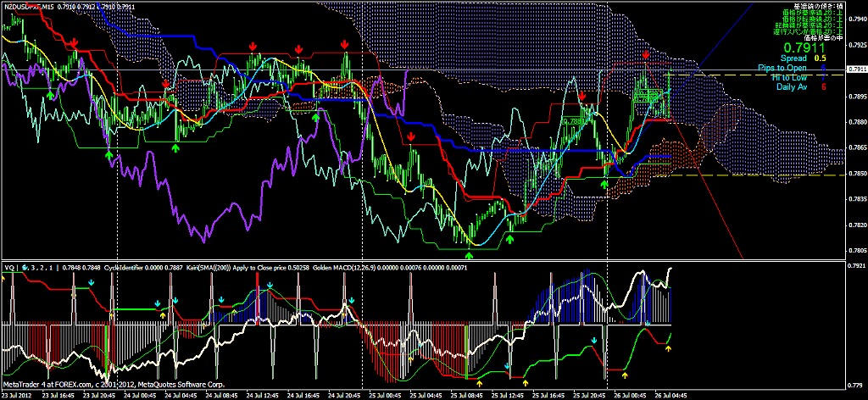Click the rightmost cyan down arrow in indicator window
Viewport: 868px width, 400px height.
tap(647, 323)
